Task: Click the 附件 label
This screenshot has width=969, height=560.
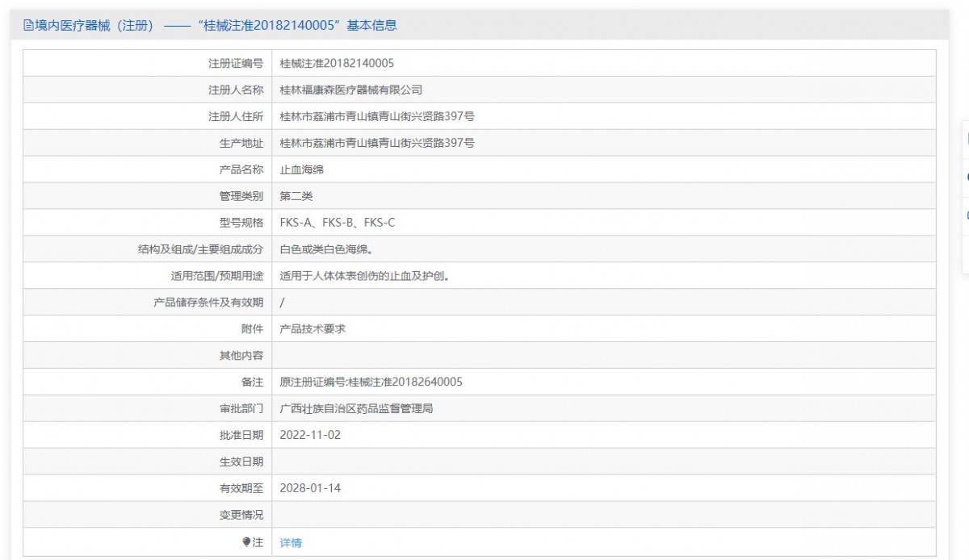Action: [x=253, y=329]
